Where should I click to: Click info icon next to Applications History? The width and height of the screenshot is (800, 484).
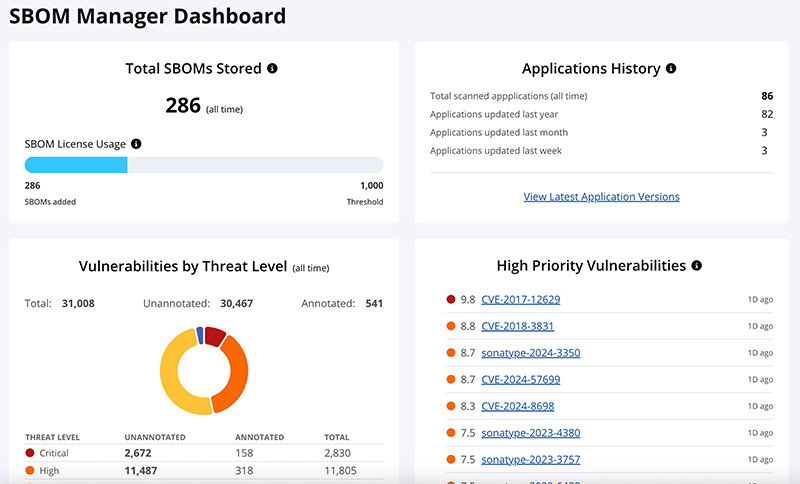(x=671, y=69)
